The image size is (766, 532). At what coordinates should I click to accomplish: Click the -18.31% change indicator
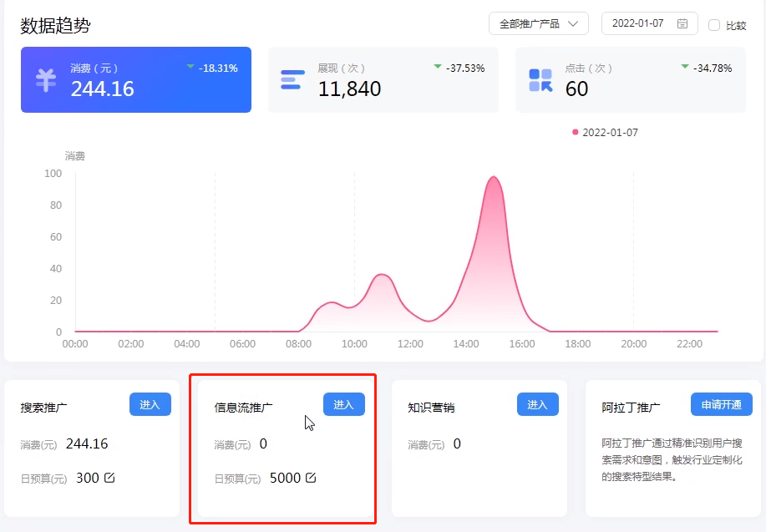point(212,68)
